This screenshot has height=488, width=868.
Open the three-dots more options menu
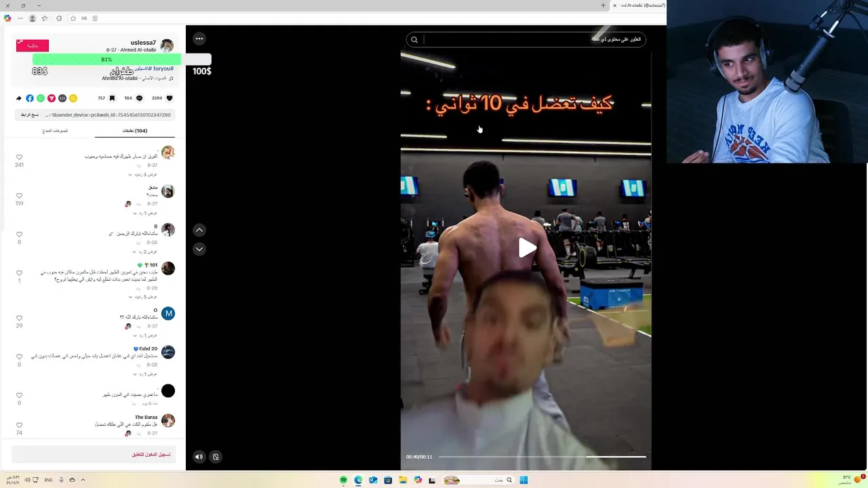pyautogui.click(x=199, y=39)
